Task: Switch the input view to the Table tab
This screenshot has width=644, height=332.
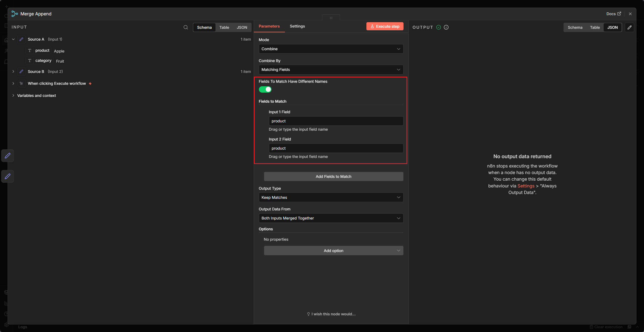Action: pyautogui.click(x=224, y=27)
